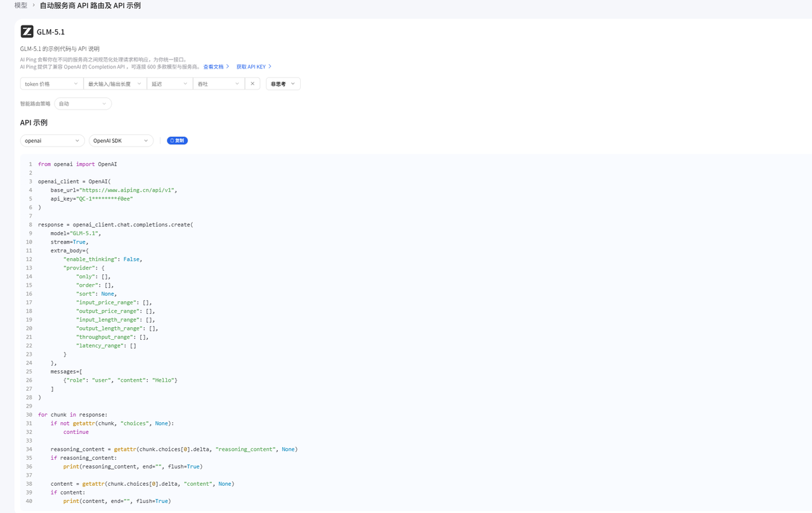Follow the 获取 API KEY link
Image resolution: width=812 pixels, height=513 pixels.
click(x=254, y=67)
